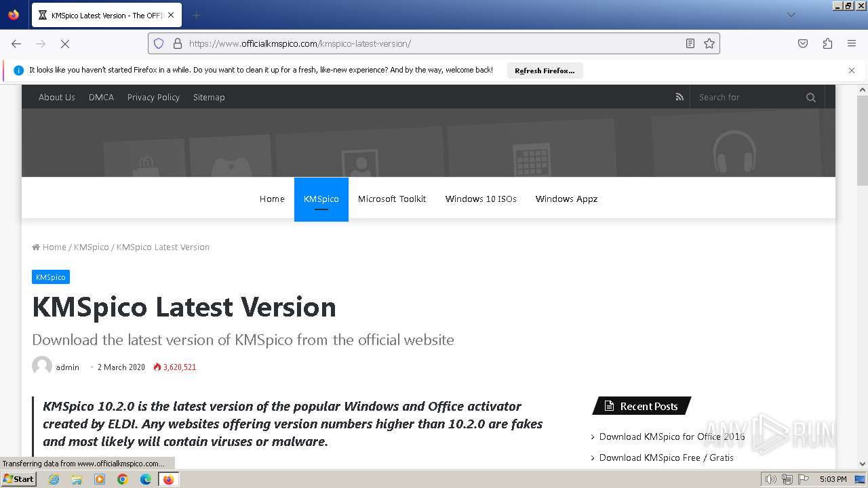Open Windows 10 ISOs menu item
Viewport: 868px width, 488px height.
click(x=481, y=199)
